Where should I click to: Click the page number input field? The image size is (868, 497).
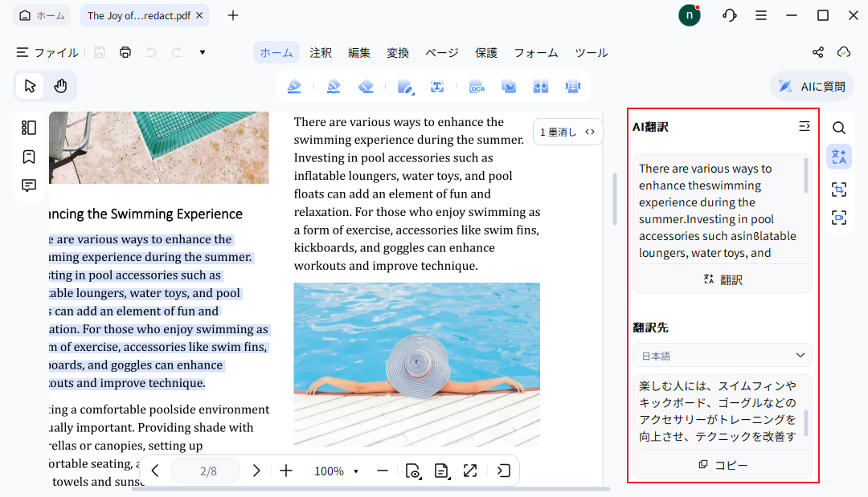click(206, 471)
